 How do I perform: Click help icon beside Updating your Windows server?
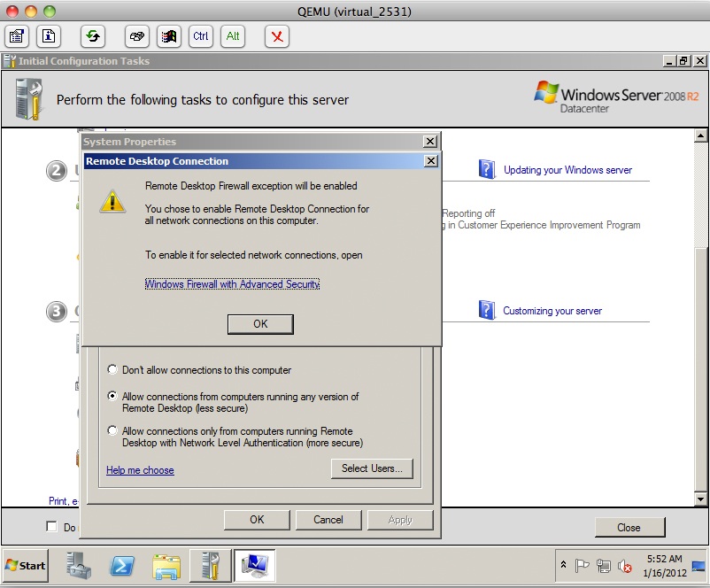pyautogui.click(x=487, y=169)
